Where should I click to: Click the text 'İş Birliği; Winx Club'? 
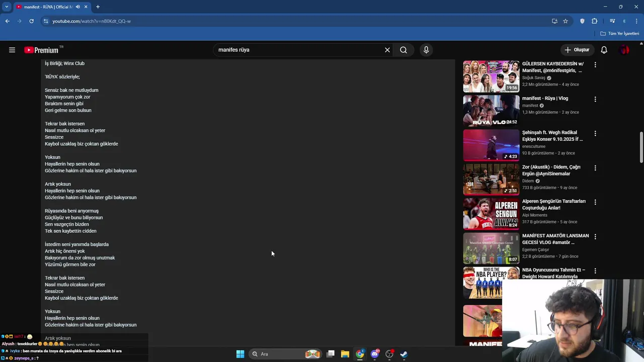click(64, 63)
